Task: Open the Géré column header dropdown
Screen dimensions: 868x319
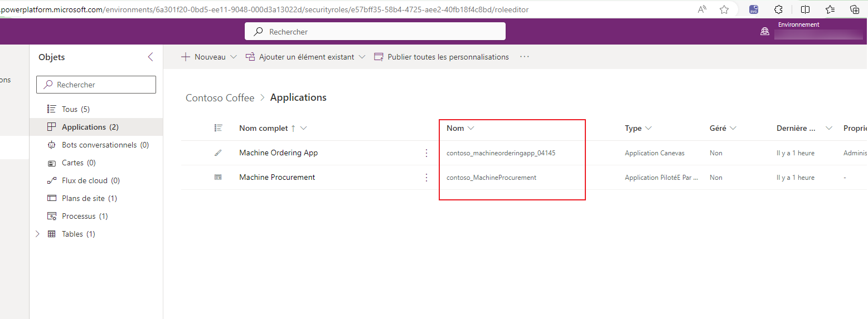Action: click(733, 128)
